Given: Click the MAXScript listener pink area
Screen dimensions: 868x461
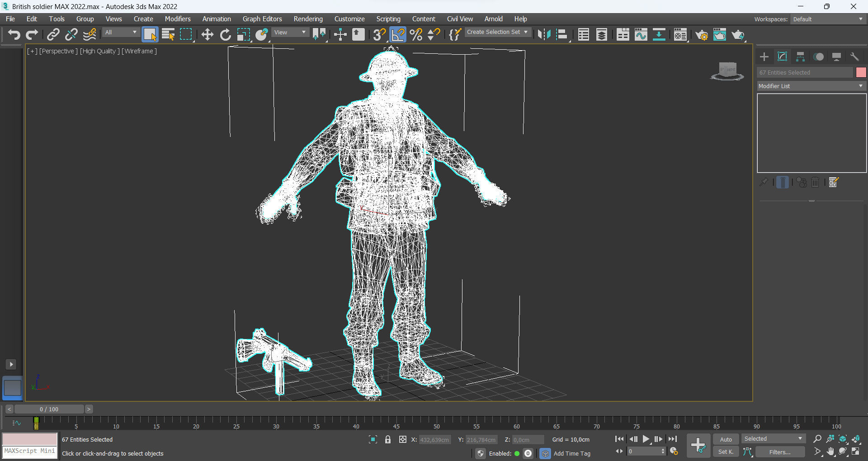Looking at the screenshot, I should click(x=30, y=439).
